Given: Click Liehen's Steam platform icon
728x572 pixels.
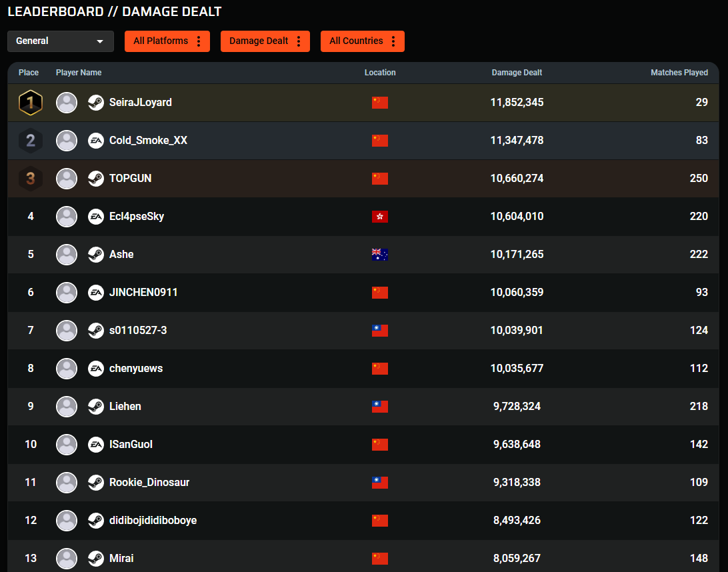Looking at the screenshot, I should tap(95, 407).
